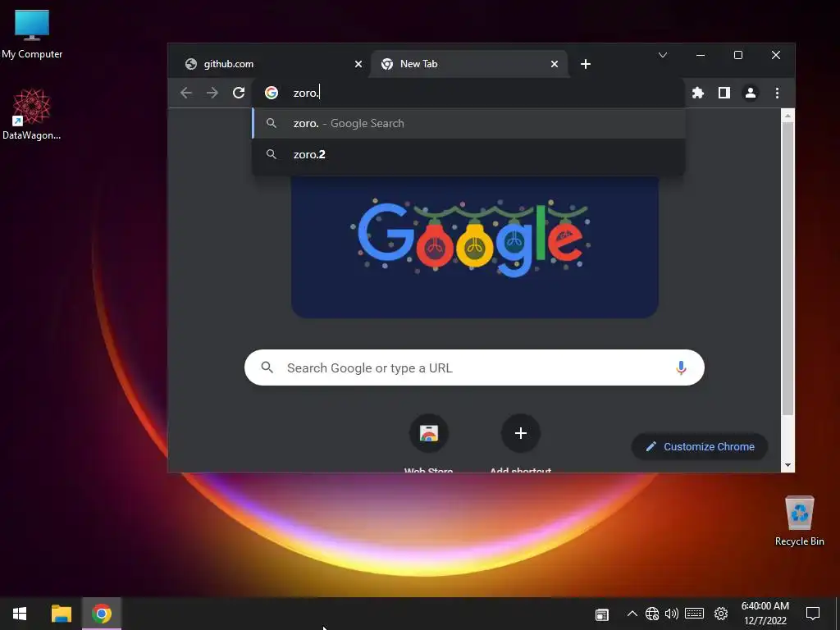
Task: Click the Chrome back arrow button
Action: coord(186,93)
